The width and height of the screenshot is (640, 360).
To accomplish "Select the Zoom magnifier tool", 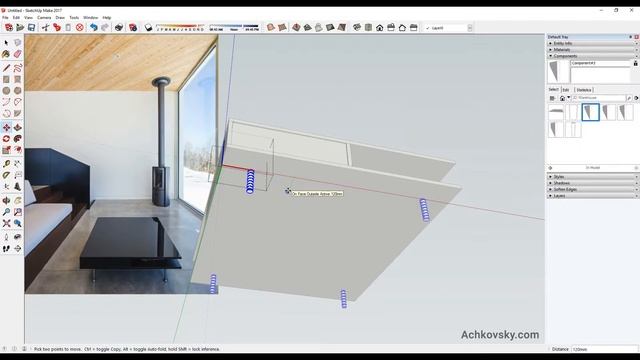I will click(6, 212).
